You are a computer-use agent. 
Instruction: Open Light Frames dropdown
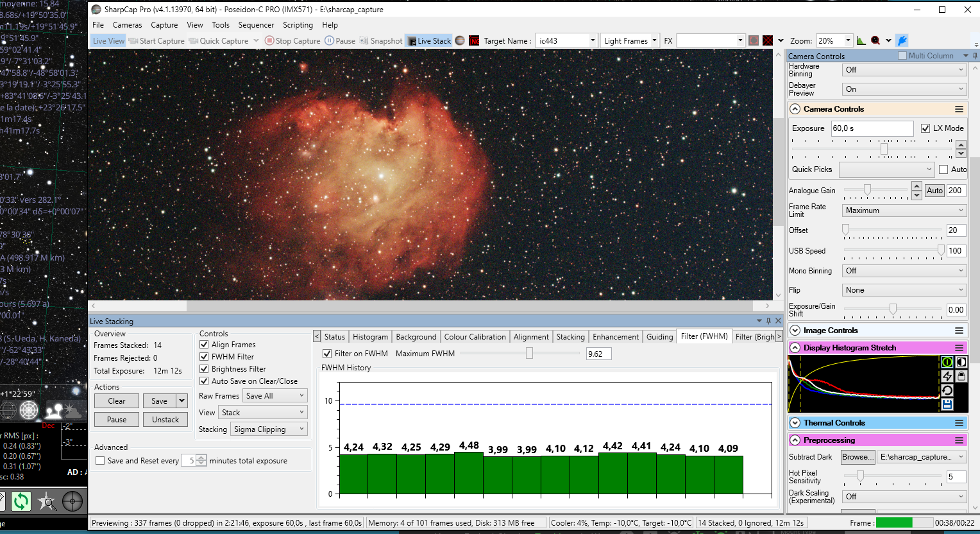[654, 40]
